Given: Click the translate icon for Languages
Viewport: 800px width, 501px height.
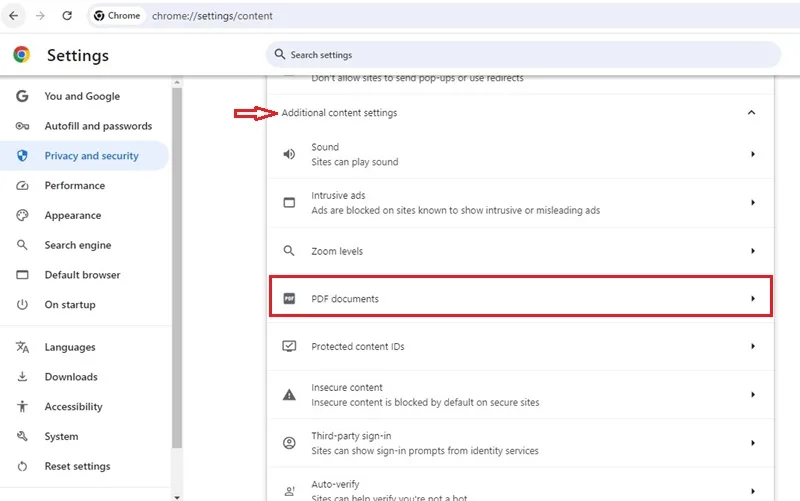Looking at the screenshot, I should (x=22, y=347).
